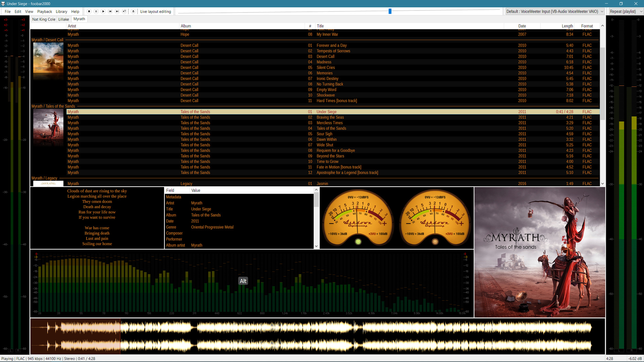Click the random playback button
The width and height of the screenshot is (644, 362).
click(x=124, y=11)
